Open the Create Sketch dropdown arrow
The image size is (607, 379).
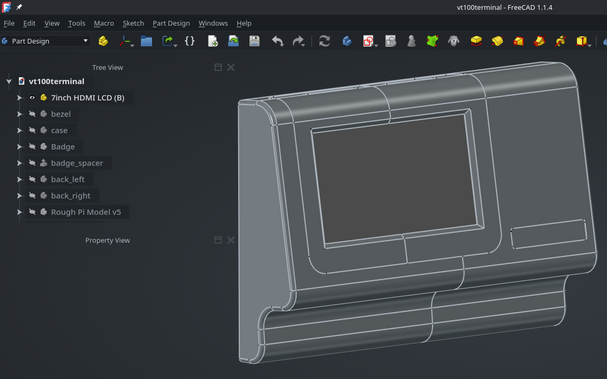(x=376, y=45)
